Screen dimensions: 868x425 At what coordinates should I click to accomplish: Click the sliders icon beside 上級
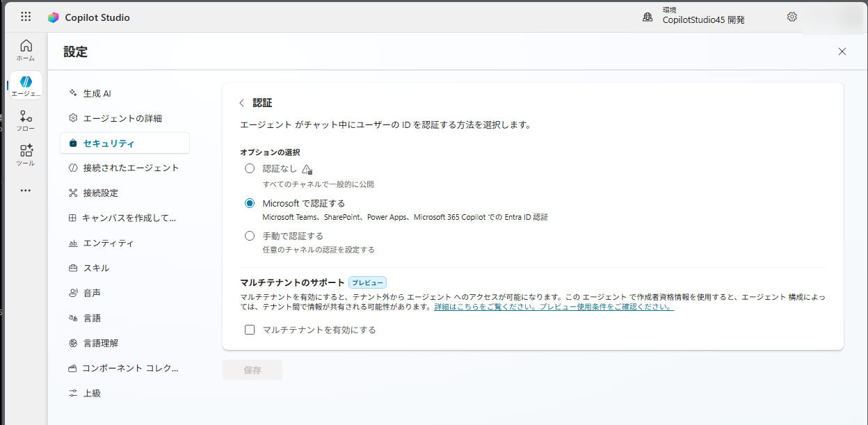coord(73,393)
